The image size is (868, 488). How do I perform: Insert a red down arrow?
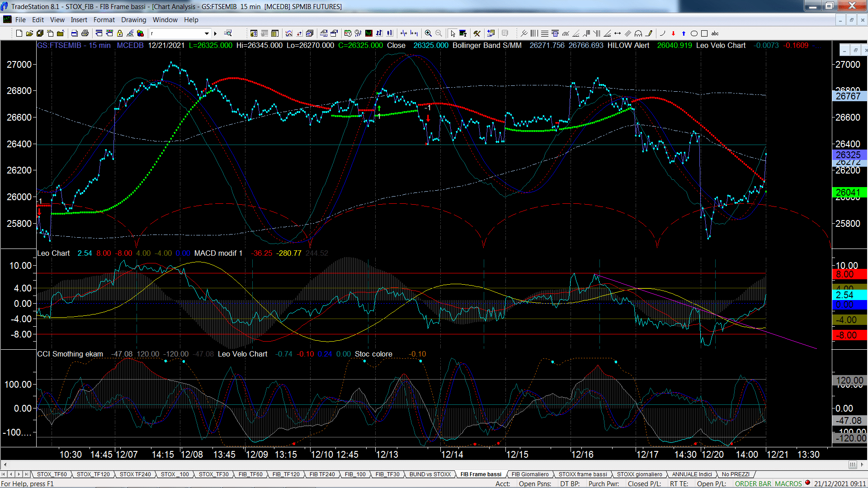click(673, 33)
